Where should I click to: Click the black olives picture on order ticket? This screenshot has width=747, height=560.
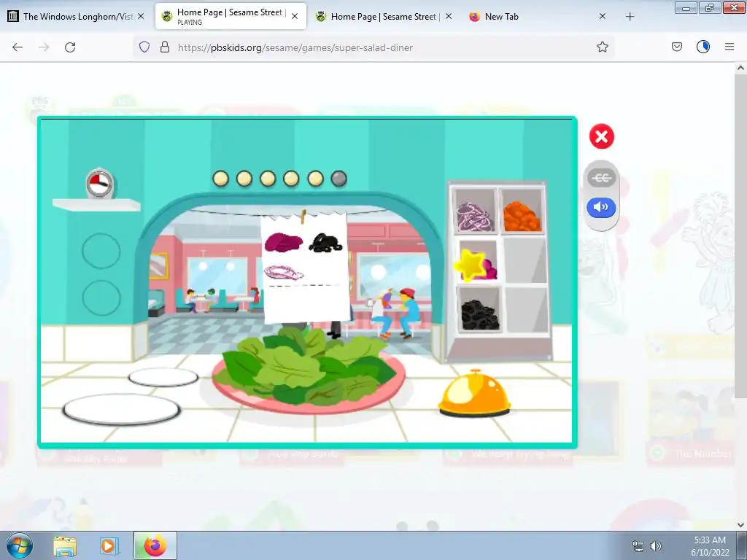(x=325, y=243)
